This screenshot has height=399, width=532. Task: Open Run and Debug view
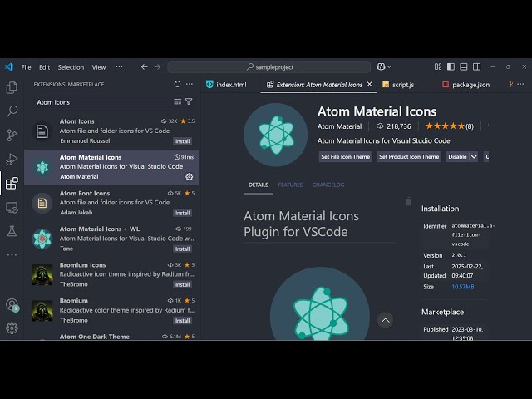(12, 159)
